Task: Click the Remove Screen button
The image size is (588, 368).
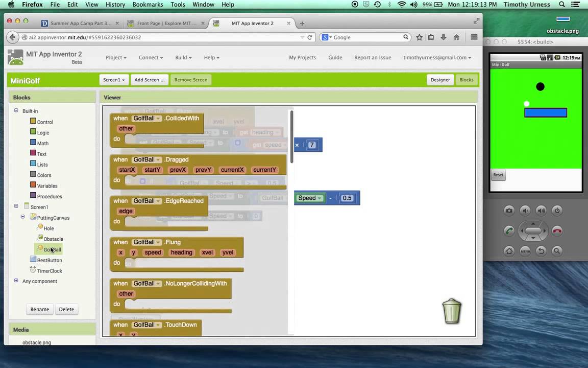Action: click(190, 80)
